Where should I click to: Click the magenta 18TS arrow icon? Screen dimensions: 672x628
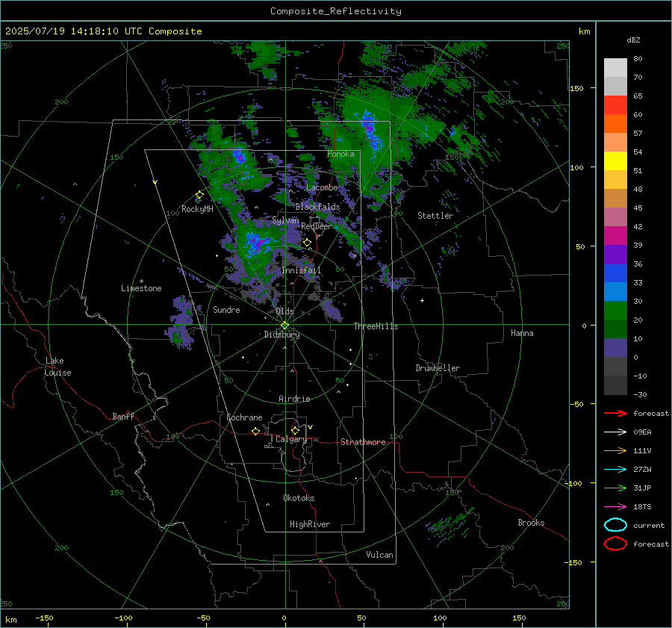coord(615,507)
